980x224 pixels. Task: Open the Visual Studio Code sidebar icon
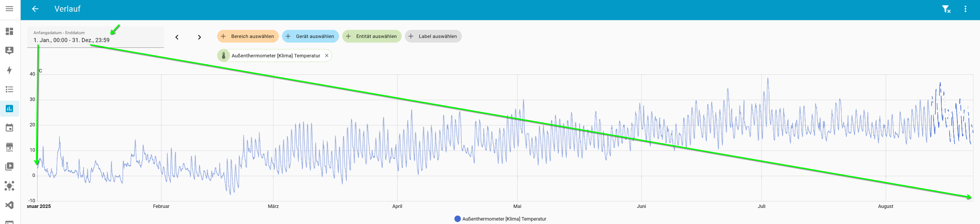(x=10, y=205)
